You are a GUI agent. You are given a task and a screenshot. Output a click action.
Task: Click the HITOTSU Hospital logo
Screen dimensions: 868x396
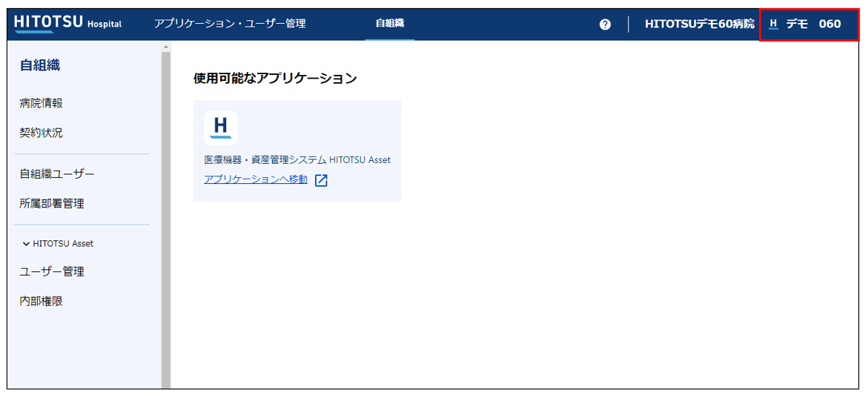point(67,24)
